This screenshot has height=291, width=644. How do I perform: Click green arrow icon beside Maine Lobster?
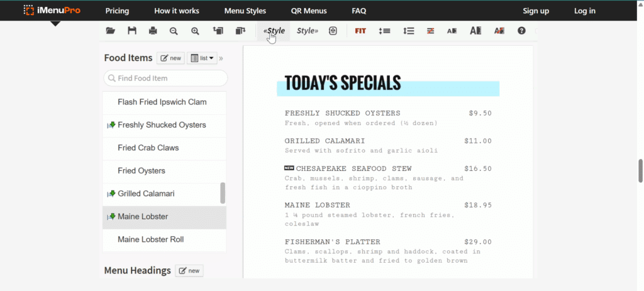[x=111, y=216]
